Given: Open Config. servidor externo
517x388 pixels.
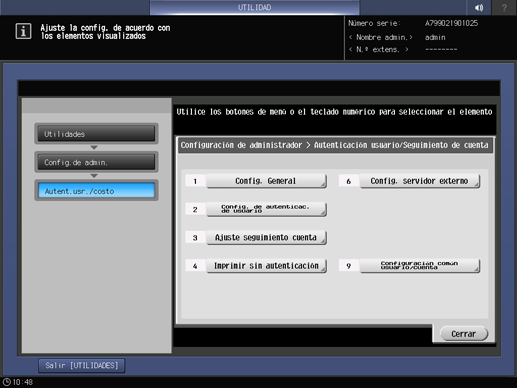Looking at the screenshot, I should 420,181.
